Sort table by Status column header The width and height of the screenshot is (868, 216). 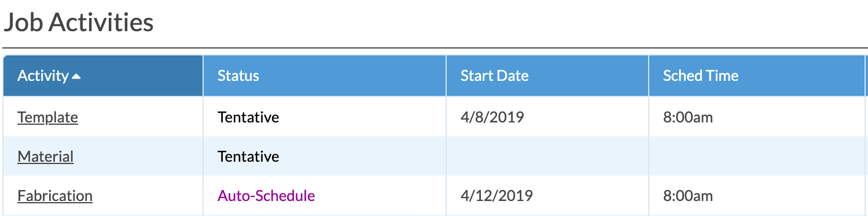pyautogui.click(x=325, y=76)
